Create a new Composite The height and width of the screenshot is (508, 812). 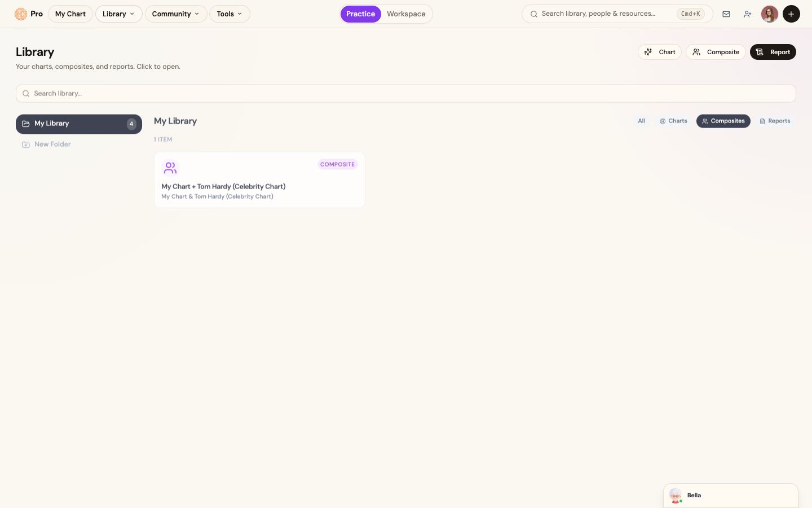click(x=716, y=52)
